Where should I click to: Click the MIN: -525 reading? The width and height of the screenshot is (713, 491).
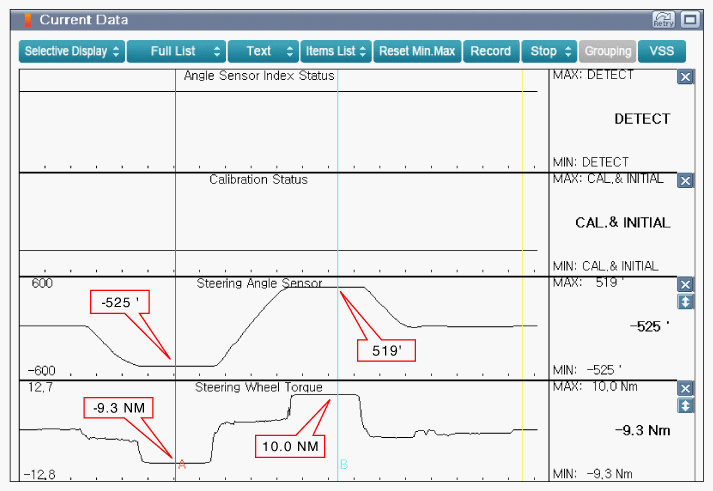[587, 370]
